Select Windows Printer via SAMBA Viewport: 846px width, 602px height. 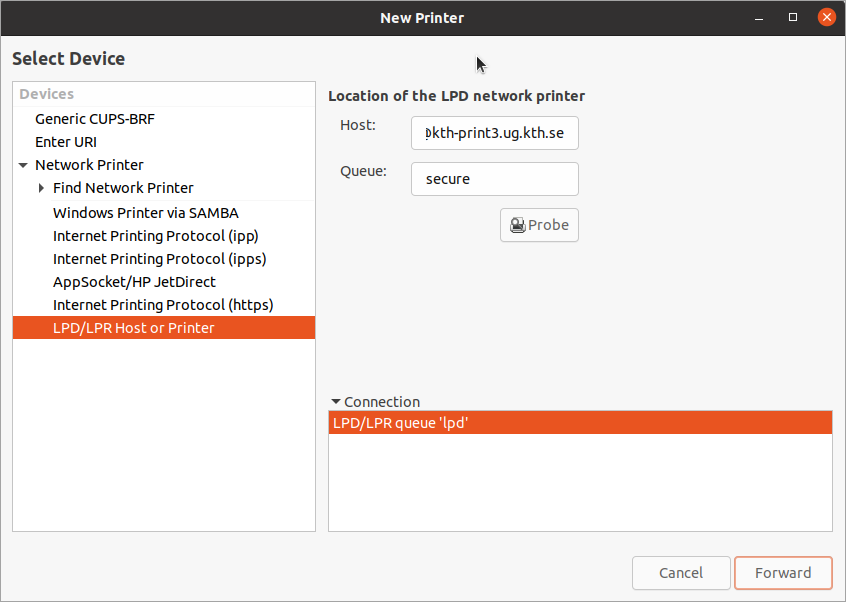[145, 213]
